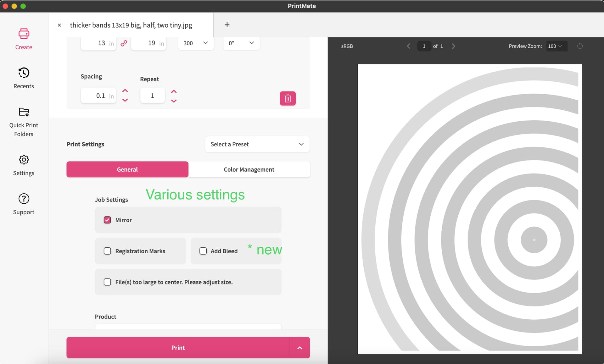Click the sRGB label in preview
Screen dimensions: 604x364
coord(347,46)
